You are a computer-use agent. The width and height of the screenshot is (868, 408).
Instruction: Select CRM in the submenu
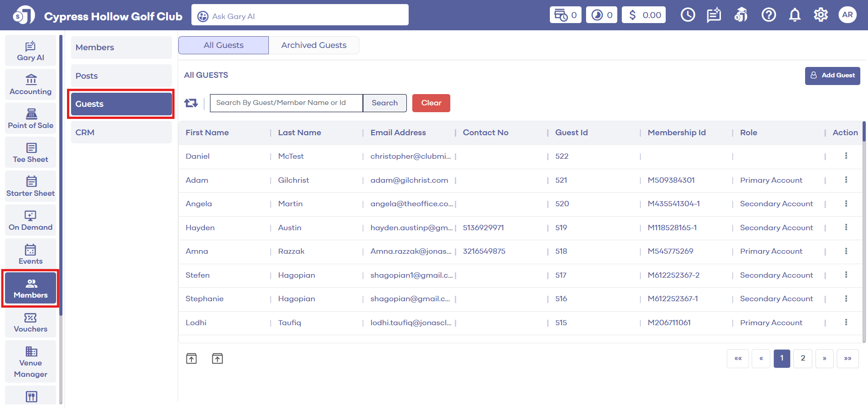point(121,133)
